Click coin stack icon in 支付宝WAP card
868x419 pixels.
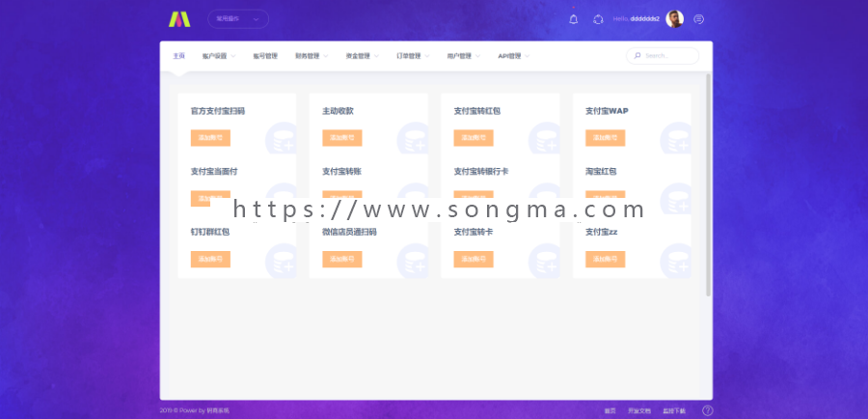[676, 139]
